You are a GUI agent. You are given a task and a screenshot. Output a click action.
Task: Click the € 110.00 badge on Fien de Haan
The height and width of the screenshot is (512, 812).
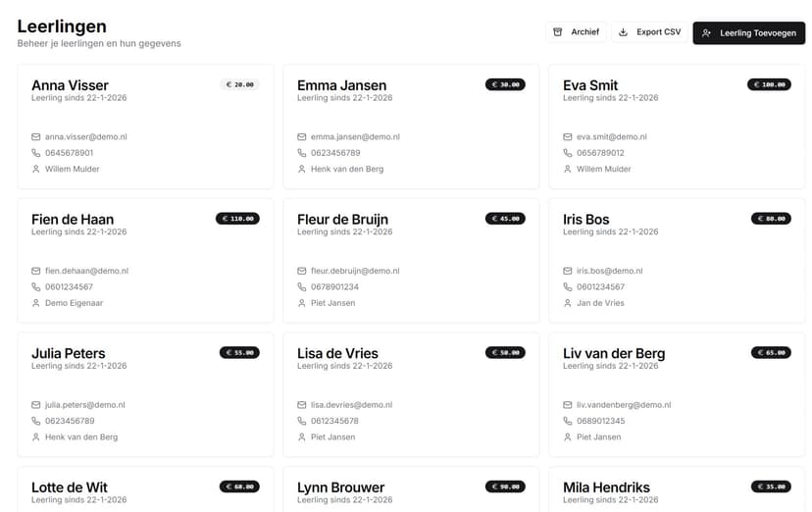click(237, 219)
